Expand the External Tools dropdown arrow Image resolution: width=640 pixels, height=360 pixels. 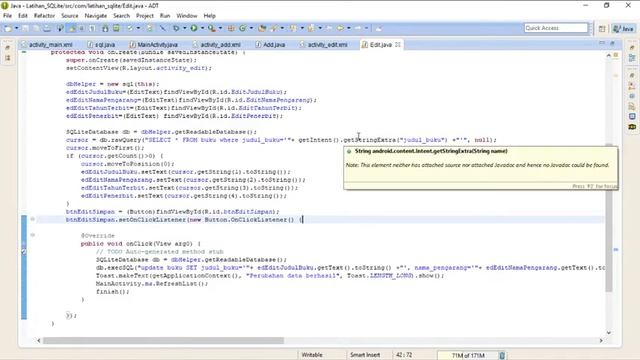(x=220, y=28)
